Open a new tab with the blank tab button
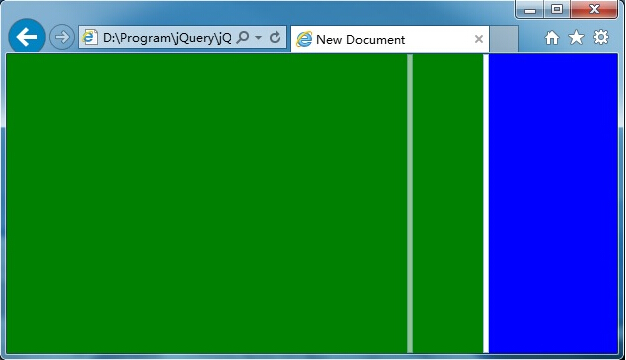The image size is (626, 360). tap(504, 39)
